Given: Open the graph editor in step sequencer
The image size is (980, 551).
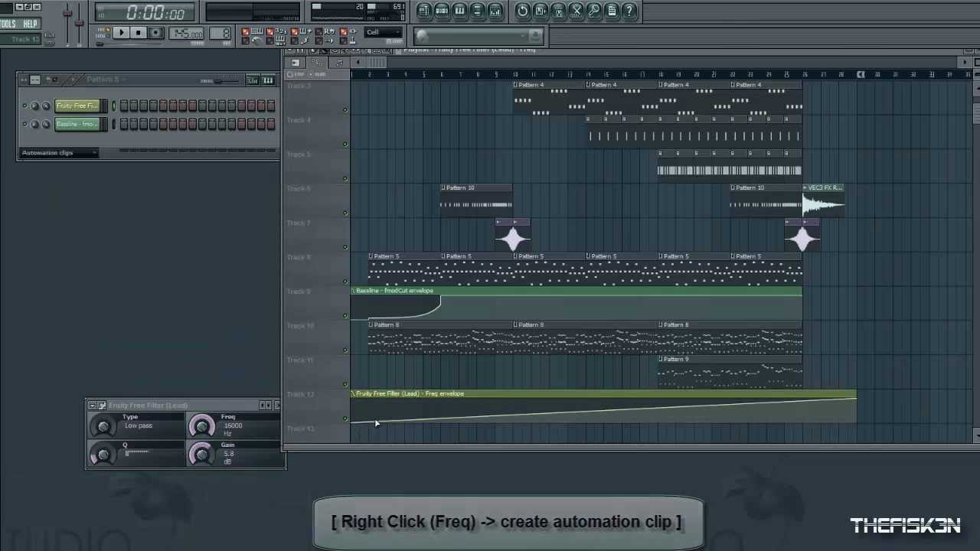Looking at the screenshot, I should point(253,80).
